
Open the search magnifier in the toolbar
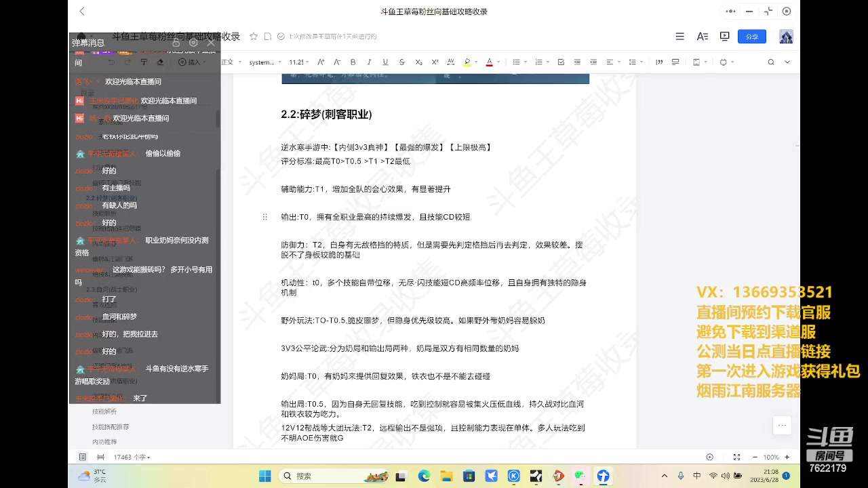click(x=771, y=62)
